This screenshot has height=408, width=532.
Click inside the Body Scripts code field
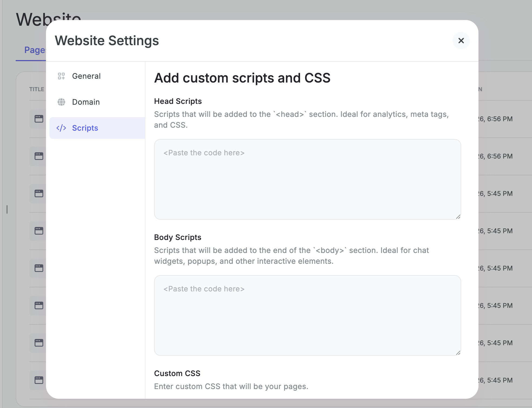[307, 315]
